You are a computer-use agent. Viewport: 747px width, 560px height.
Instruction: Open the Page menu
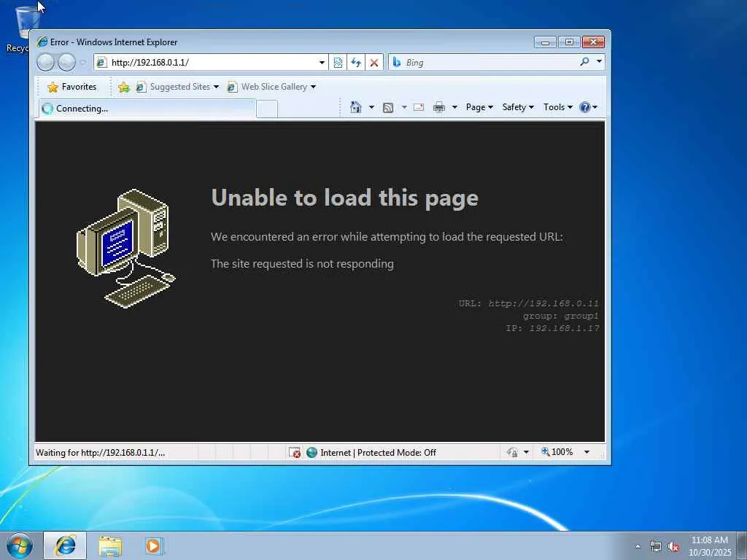pos(479,107)
